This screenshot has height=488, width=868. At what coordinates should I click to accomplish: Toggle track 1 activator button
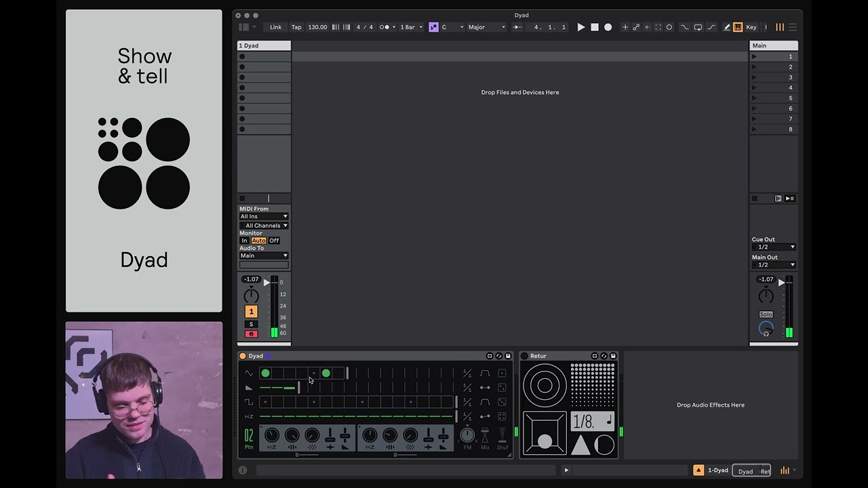[251, 312]
